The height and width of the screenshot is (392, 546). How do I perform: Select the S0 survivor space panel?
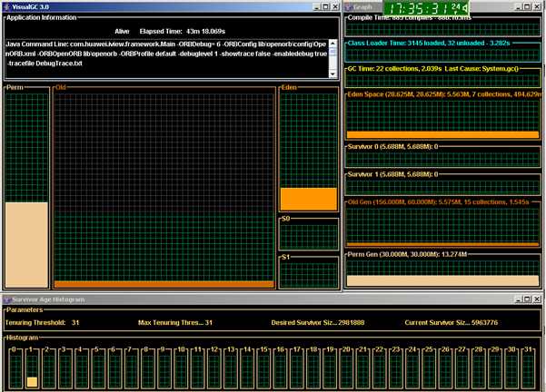308,236
